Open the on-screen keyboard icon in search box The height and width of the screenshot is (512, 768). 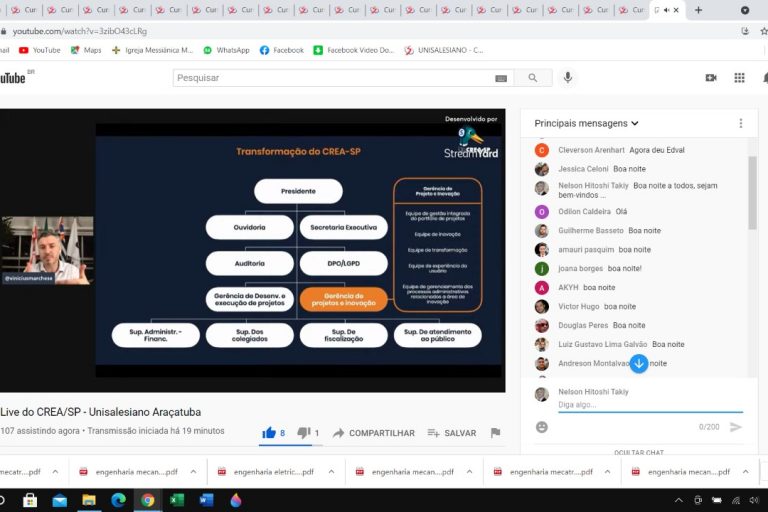[x=501, y=78]
